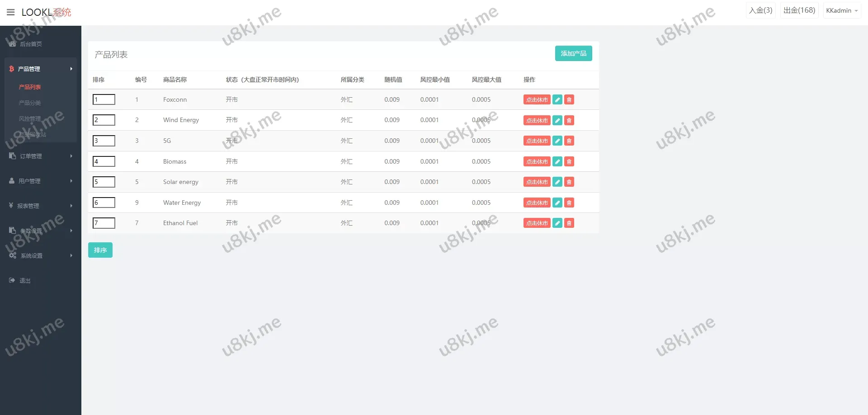Click the trash icon in Biomass row
This screenshot has width=868, height=415.
click(x=569, y=161)
